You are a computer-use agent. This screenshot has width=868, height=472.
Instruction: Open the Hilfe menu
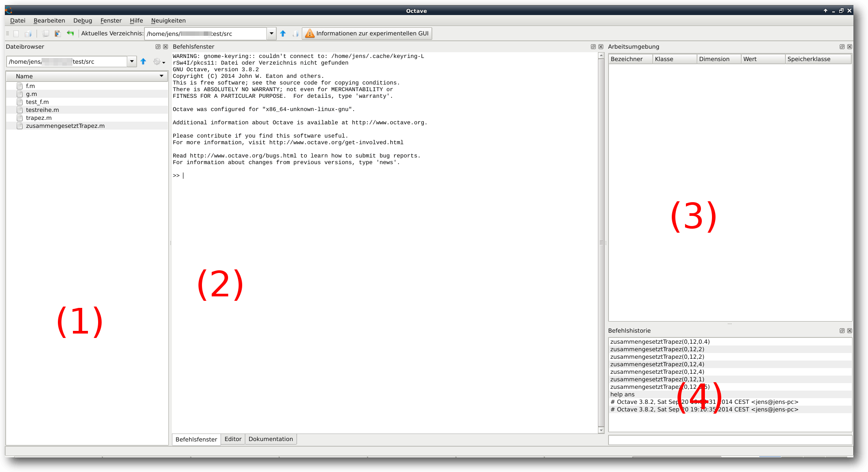coord(136,21)
